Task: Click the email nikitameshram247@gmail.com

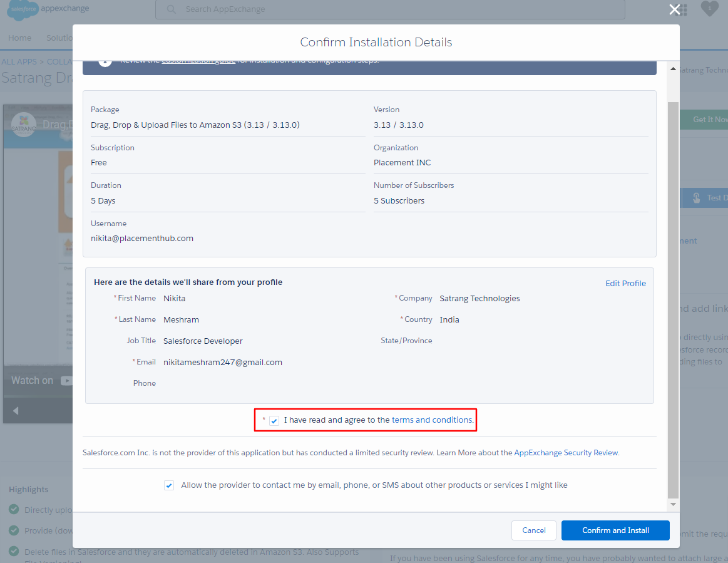Action: (223, 363)
